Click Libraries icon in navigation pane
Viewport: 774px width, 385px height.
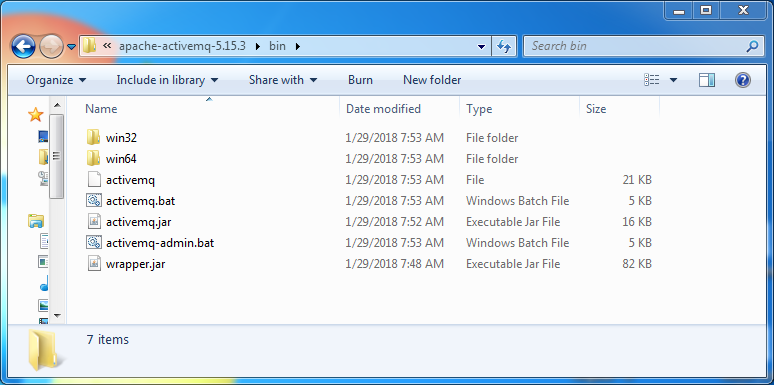36,221
